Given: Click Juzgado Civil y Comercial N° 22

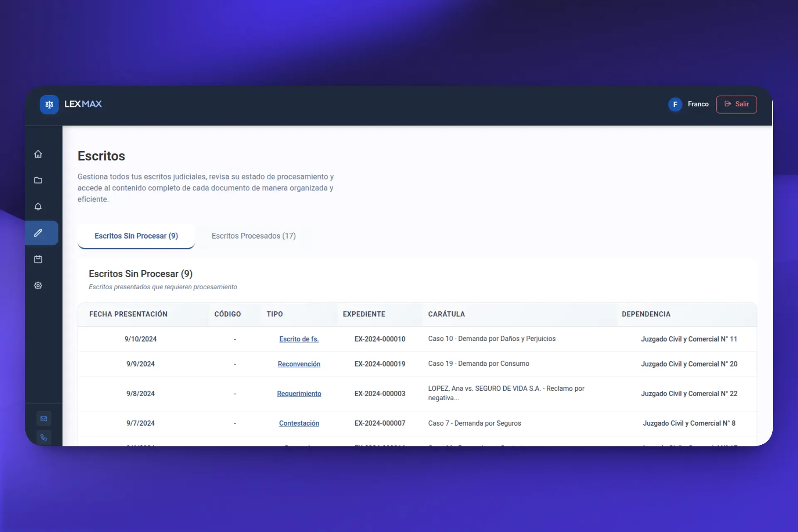Looking at the screenshot, I should (x=689, y=394).
